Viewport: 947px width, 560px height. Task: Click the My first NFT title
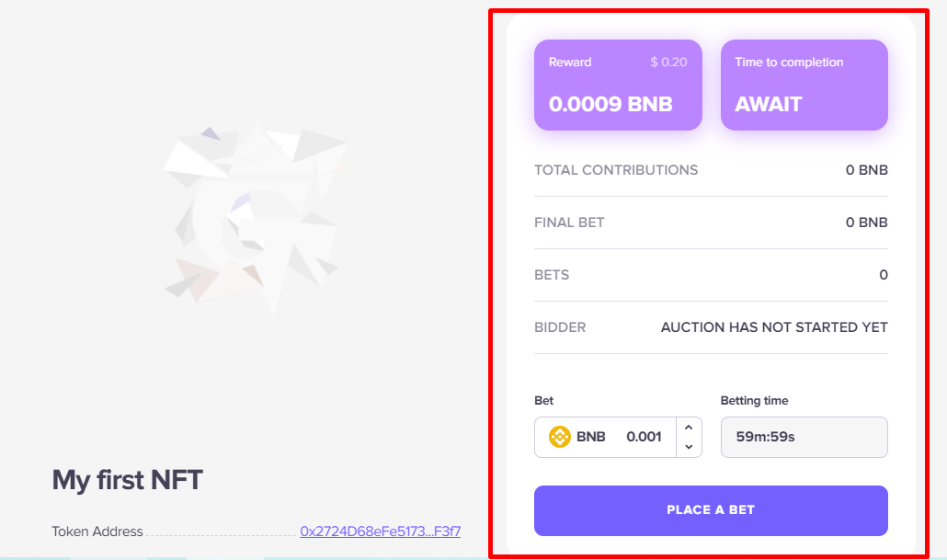click(127, 480)
